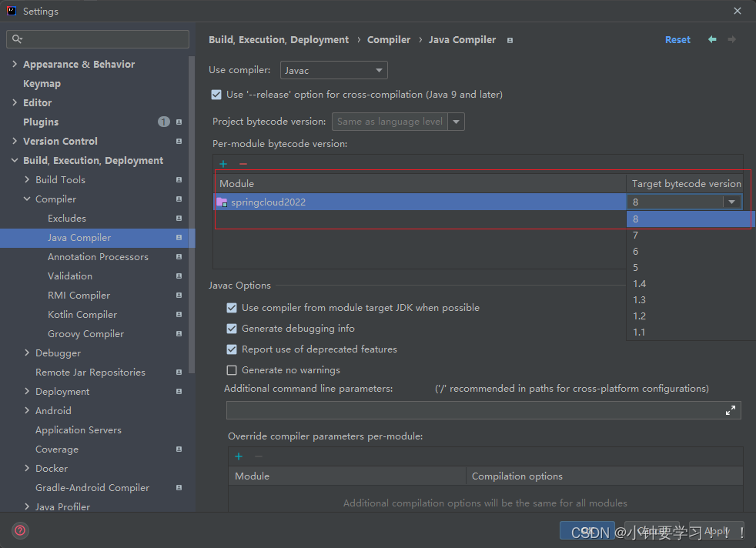Enable Generate no warnings checkbox
This screenshot has height=548, width=756.
(232, 370)
